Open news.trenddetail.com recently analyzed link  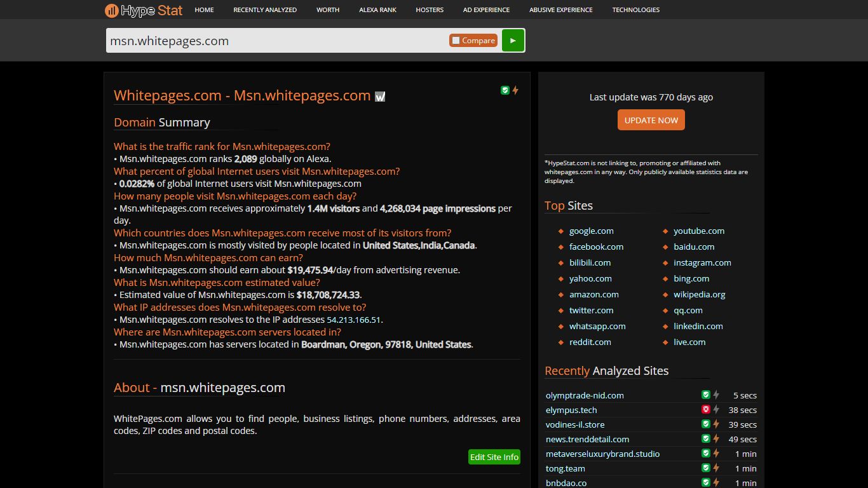(x=587, y=439)
